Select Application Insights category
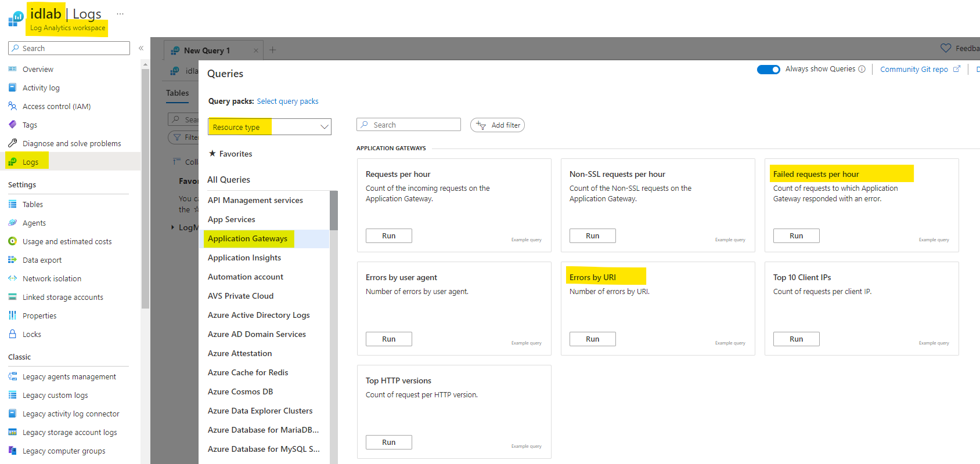The image size is (980, 464). point(244,258)
